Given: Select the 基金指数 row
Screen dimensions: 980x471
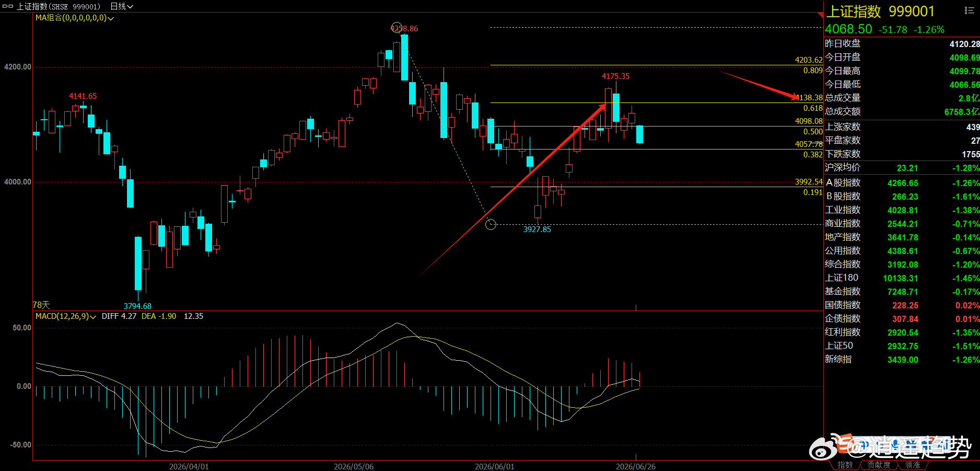Looking at the screenshot, I should coord(902,292).
